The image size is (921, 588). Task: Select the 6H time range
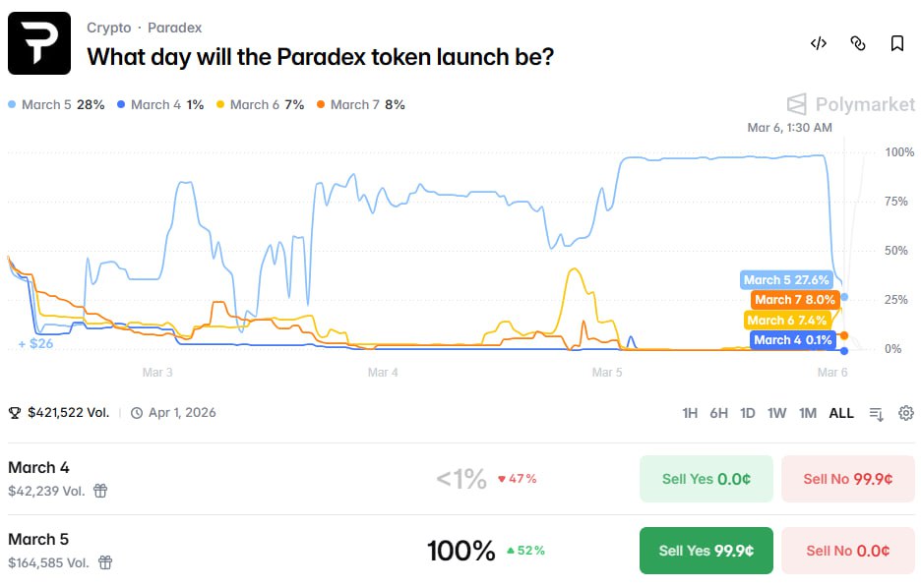pyautogui.click(x=719, y=413)
